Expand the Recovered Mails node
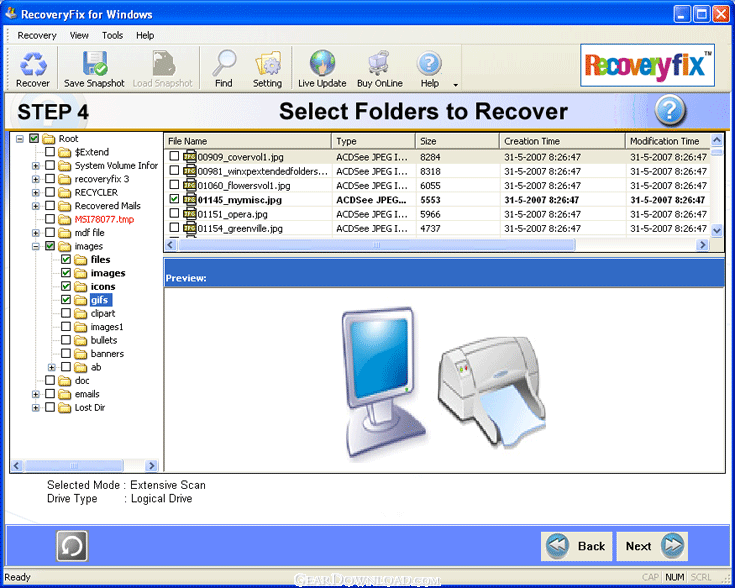The height and width of the screenshot is (588, 735). click(36, 206)
